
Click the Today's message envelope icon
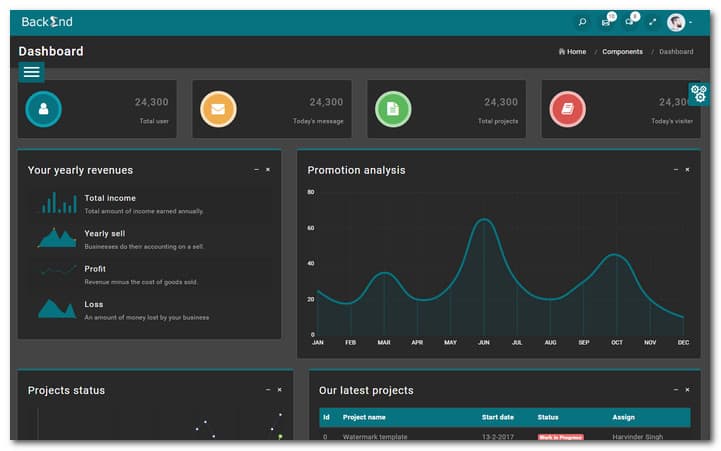pos(218,109)
